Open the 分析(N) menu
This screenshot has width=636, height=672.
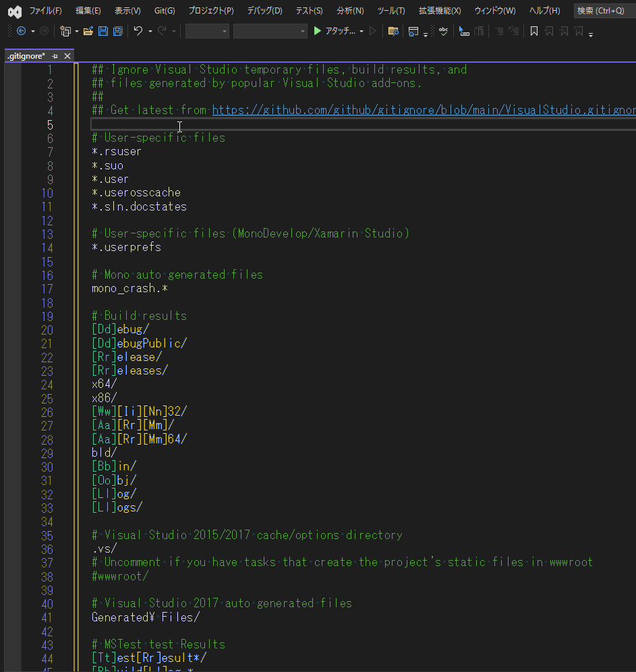[x=350, y=11]
